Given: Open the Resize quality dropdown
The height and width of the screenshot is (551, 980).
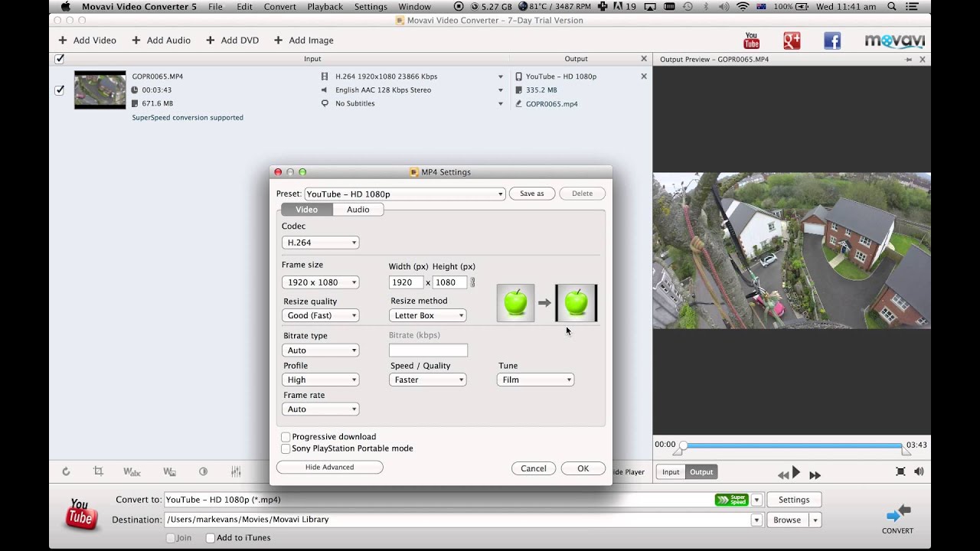Looking at the screenshot, I should (x=320, y=315).
